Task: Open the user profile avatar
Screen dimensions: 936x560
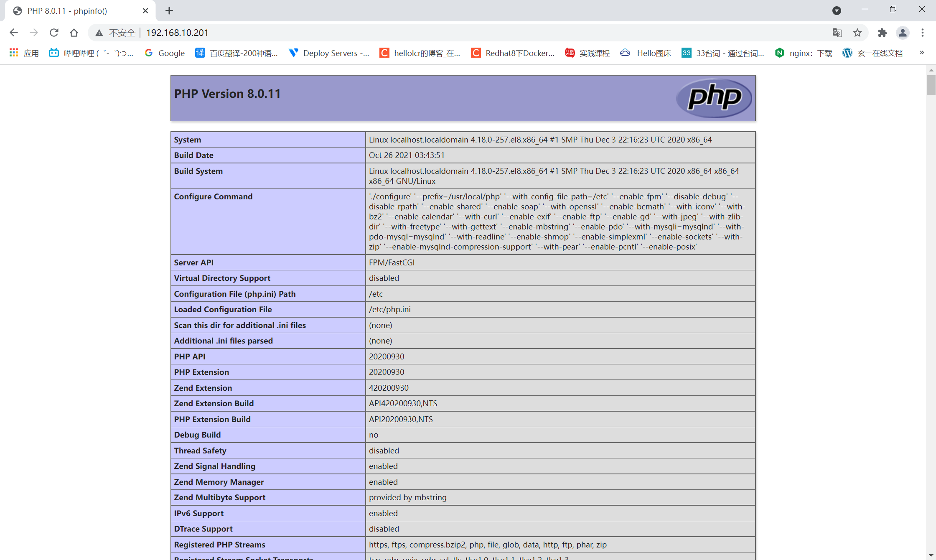Action: tap(903, 33)
